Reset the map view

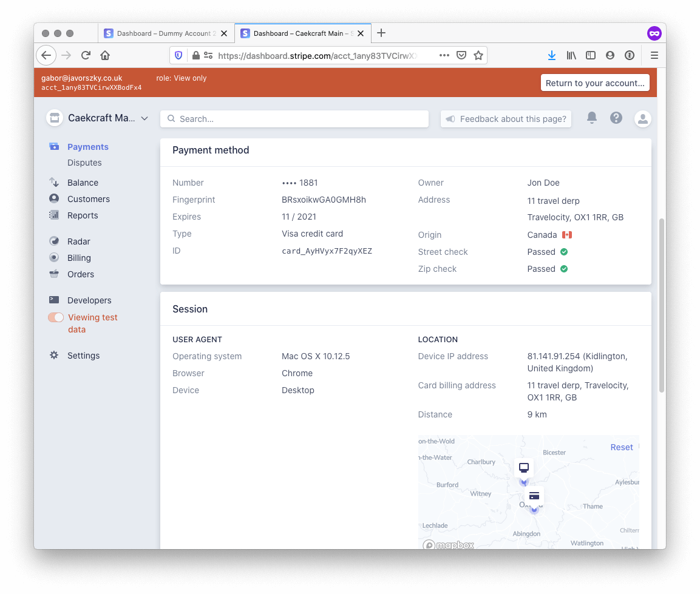coord(622,447)
